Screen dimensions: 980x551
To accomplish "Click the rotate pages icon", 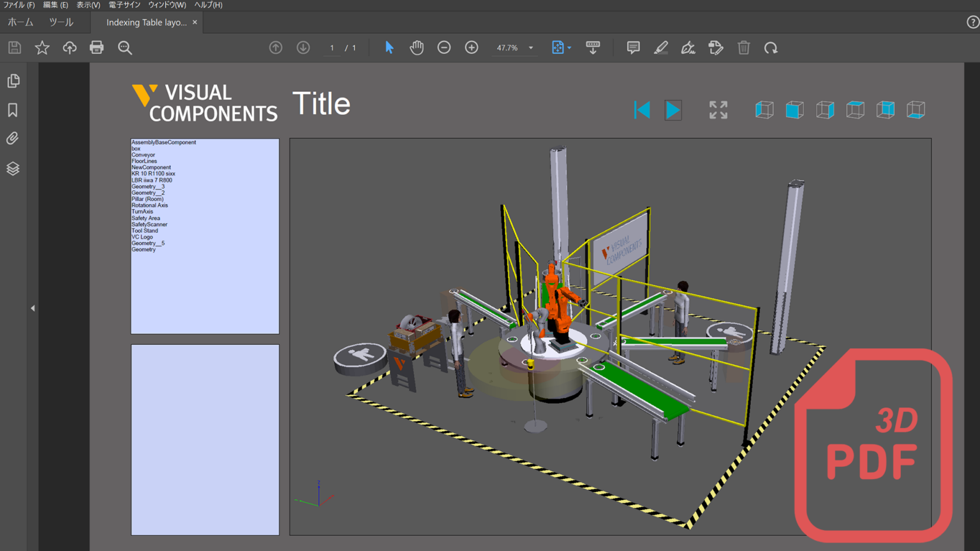I will (771, 47).
